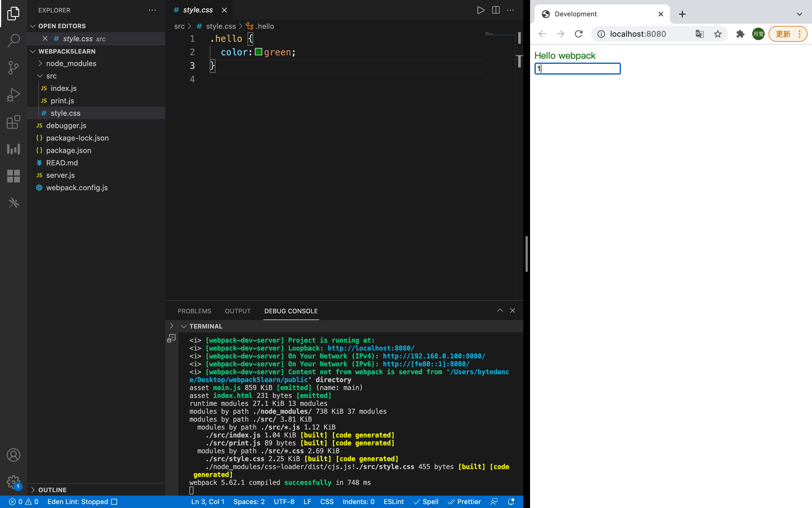
Task: Click the green color swatch in editor
Action: 258,52
